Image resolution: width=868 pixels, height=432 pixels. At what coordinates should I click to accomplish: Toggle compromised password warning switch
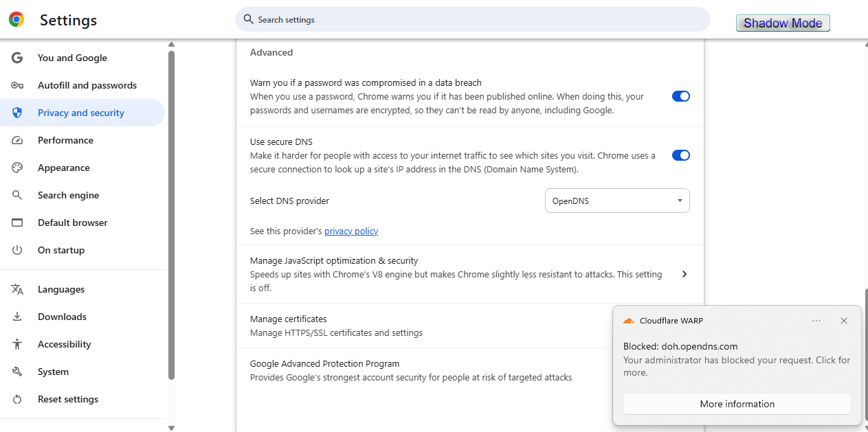(680, 96)
